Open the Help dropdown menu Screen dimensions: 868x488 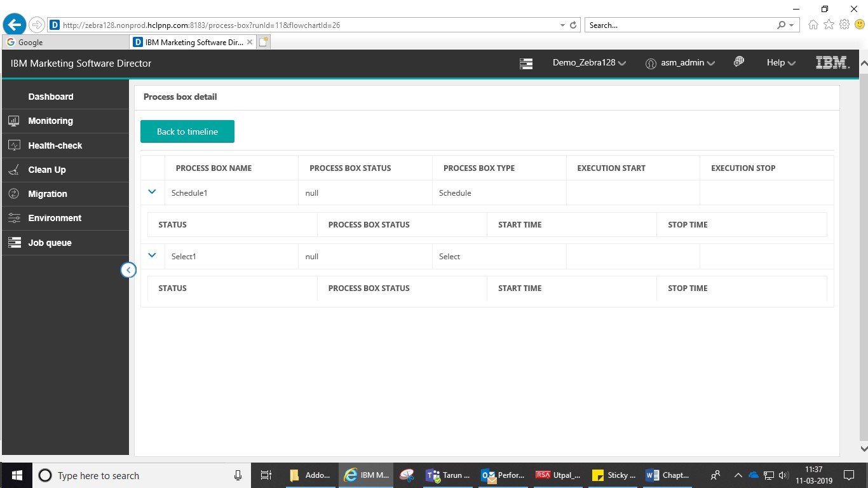781,63
